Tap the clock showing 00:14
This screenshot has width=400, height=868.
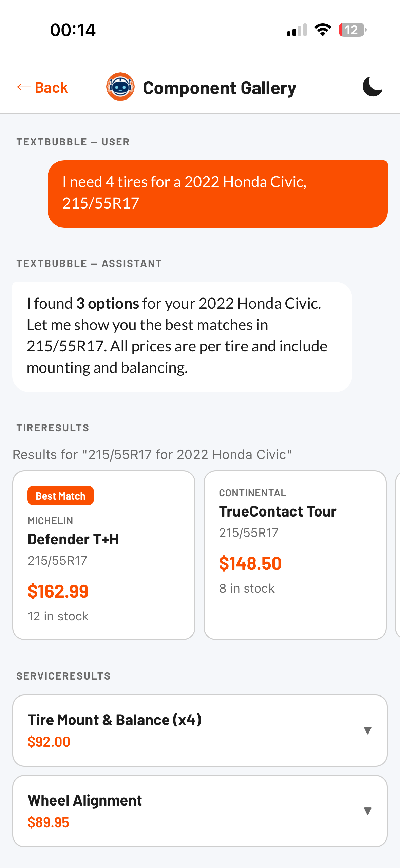73,30
